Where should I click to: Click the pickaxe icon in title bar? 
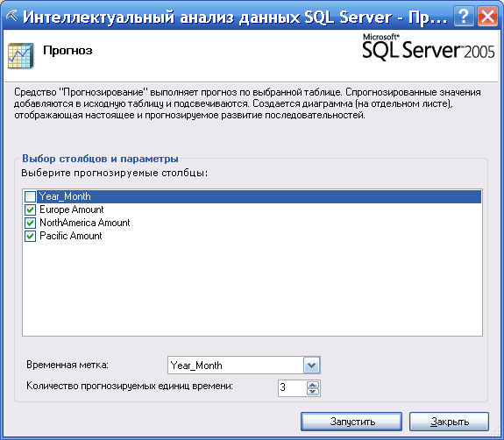pos(11,16)
